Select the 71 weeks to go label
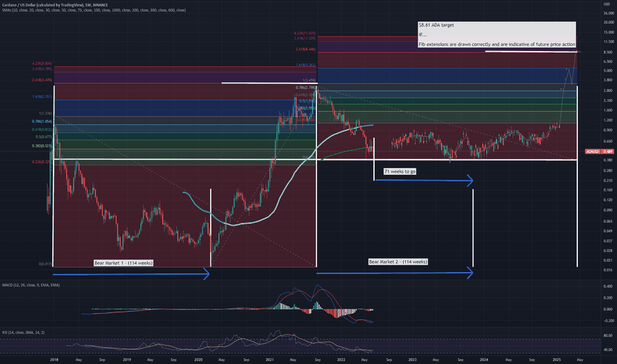617x364 pixels. click(400, 171)
